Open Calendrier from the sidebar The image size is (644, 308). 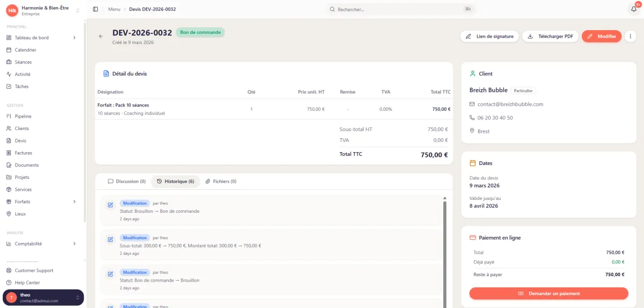coord(25,50)
